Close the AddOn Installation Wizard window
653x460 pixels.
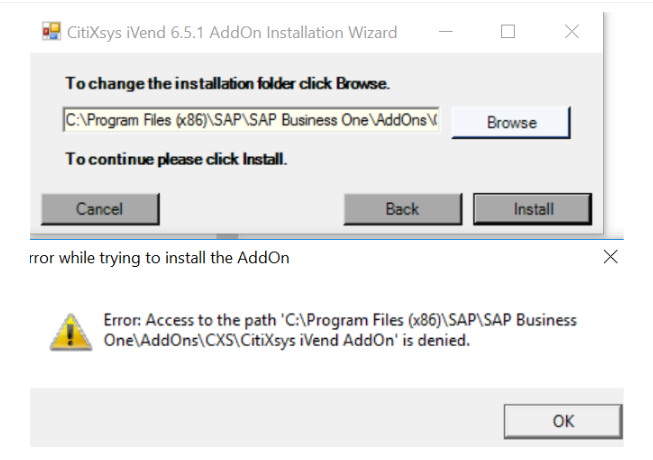[572, 32]
